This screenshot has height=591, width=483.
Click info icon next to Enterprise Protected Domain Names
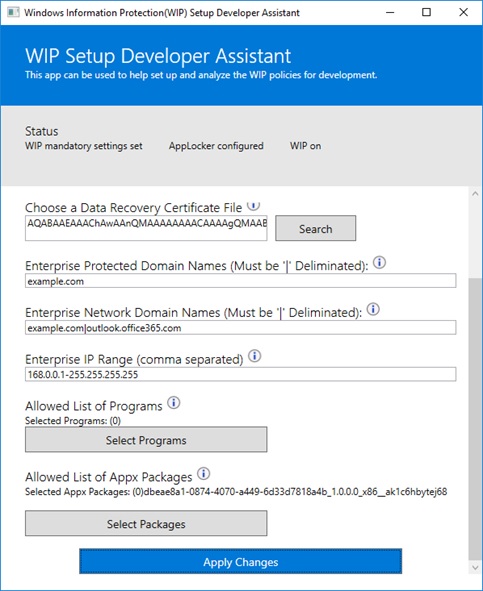click(379, 262)
